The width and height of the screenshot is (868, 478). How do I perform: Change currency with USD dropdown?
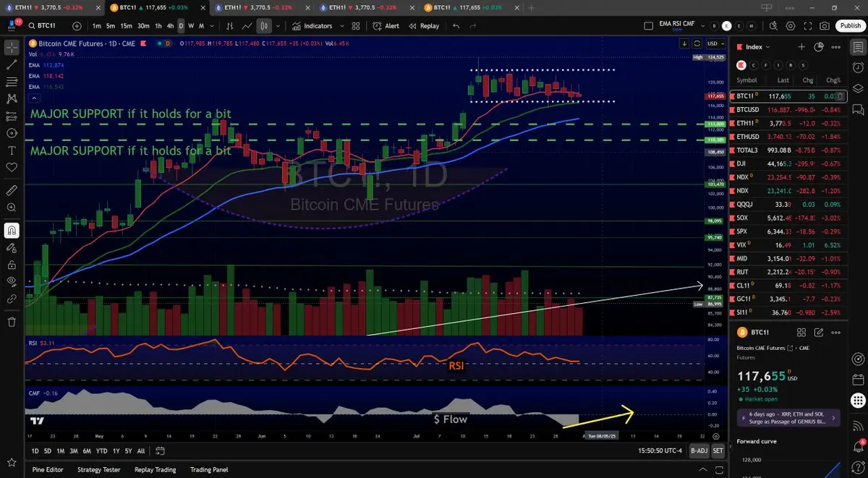tap(716, 43)
